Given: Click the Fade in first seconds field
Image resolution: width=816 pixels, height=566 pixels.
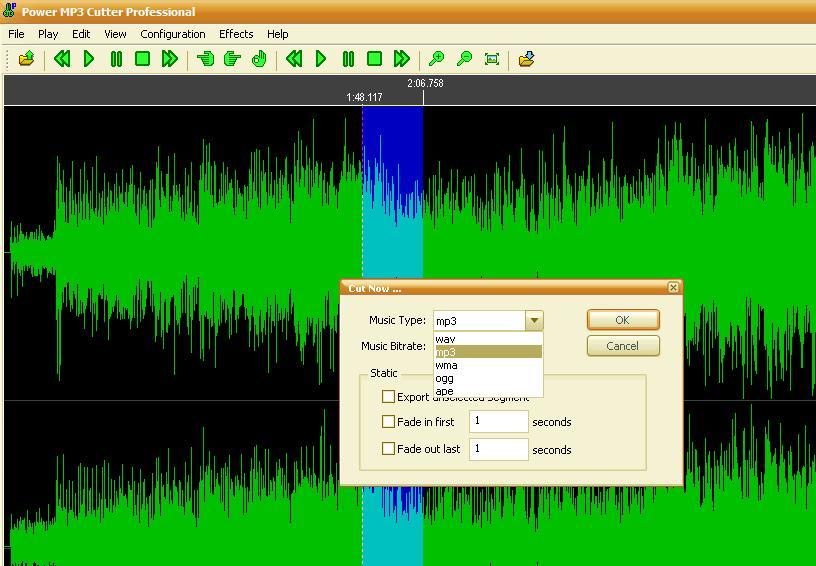Looking at the screenshot, I should (x=498, y=422).
